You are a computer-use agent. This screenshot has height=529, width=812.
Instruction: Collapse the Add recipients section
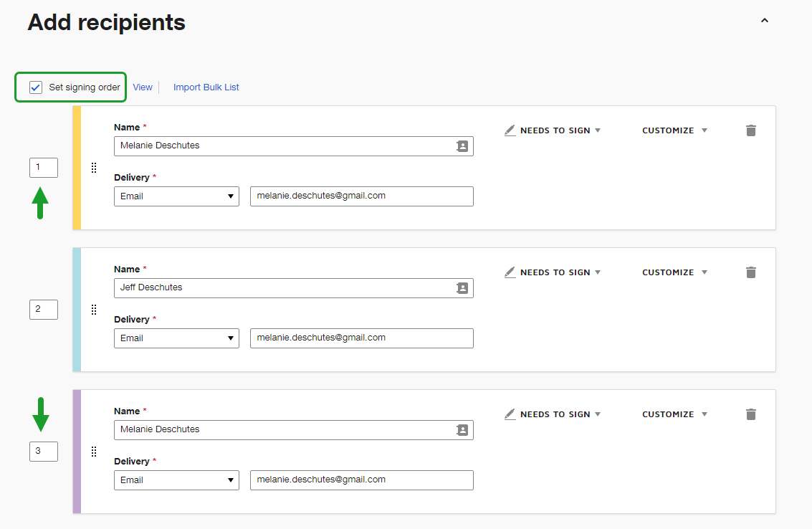(x=765, y=21)
